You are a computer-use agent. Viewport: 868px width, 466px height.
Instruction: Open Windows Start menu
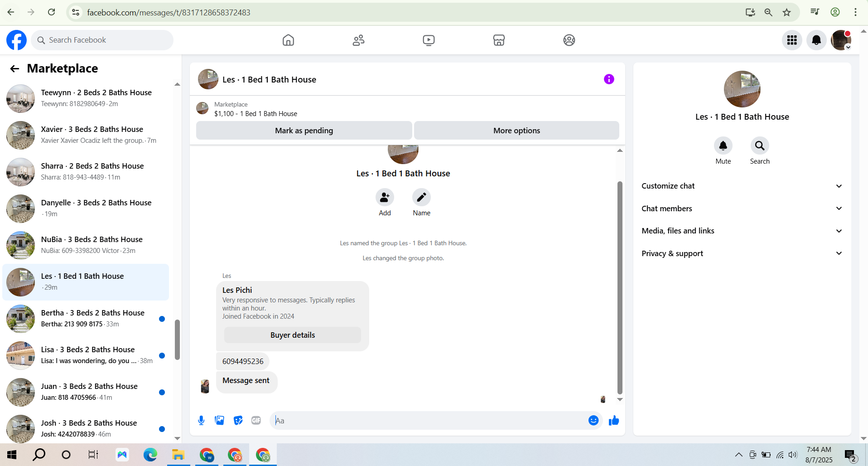click(12, 455)
